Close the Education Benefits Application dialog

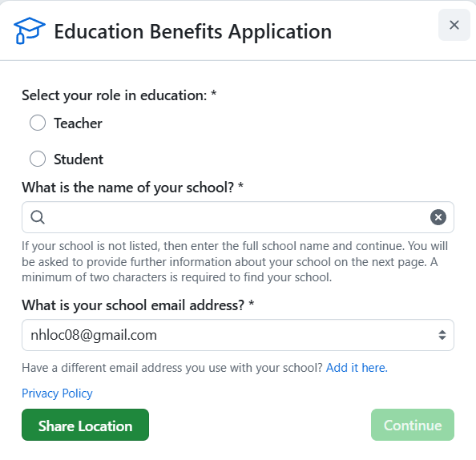tap(454, 25)
